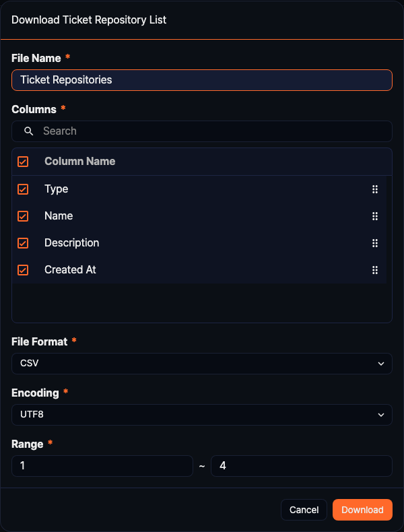
Task: Deselect the Description column checkbox
Action: [x=23, y=243]
